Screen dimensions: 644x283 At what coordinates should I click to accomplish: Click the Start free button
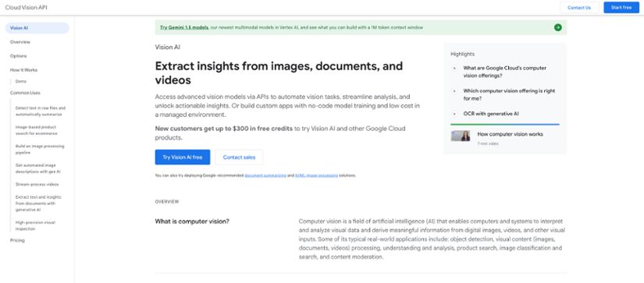(x=621, y=7)
